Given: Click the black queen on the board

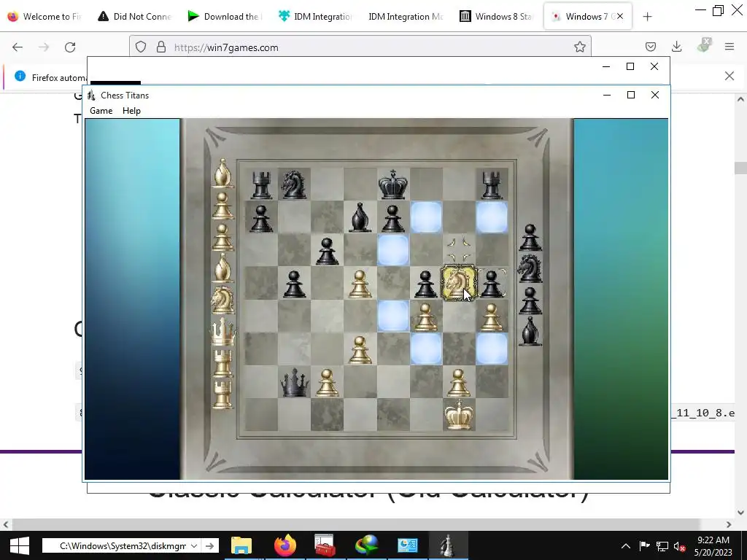Looking at the screenshot, I should 295,382.
